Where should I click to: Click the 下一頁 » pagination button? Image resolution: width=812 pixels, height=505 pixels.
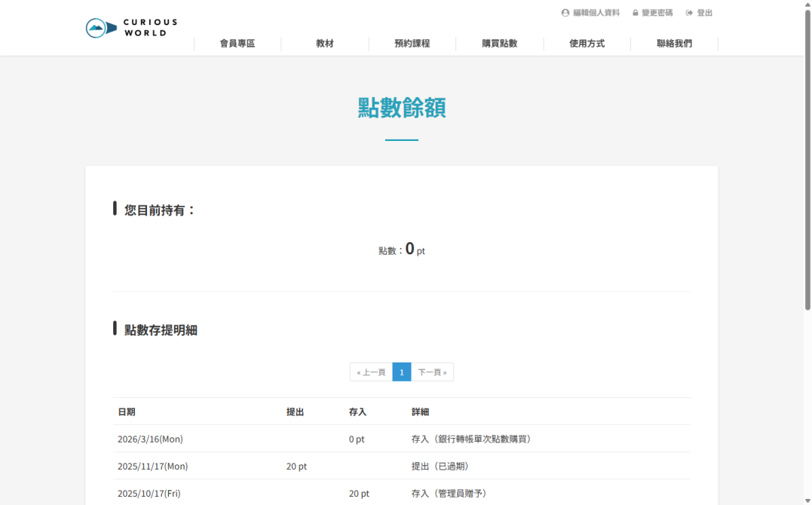pyautogui.click(x=433, y=372)
